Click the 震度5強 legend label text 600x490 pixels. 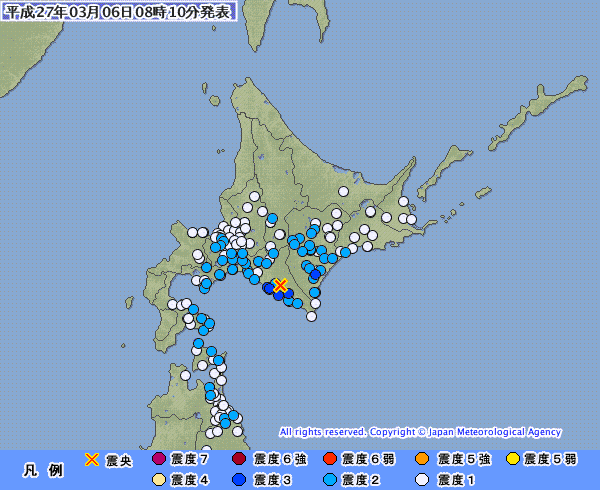point(464,459)
